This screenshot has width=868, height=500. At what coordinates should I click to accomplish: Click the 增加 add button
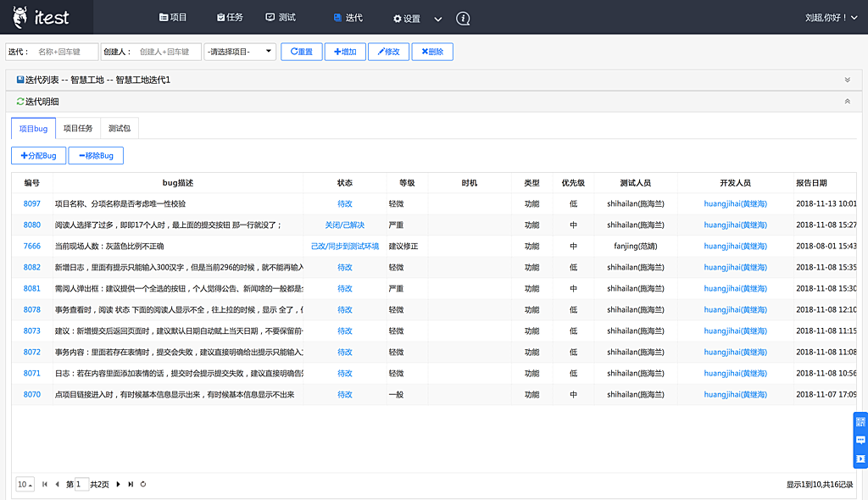tap(345, 52)
